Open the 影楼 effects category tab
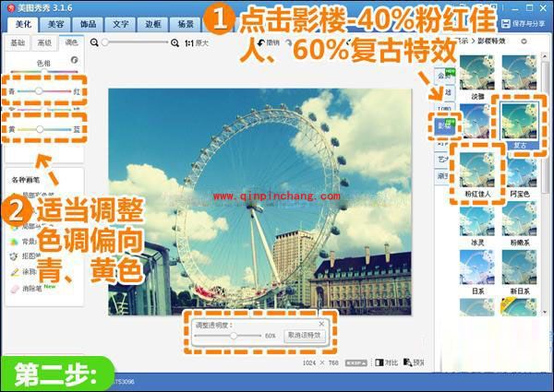Screen dimensions: 554x392 (x=445, y=125)
